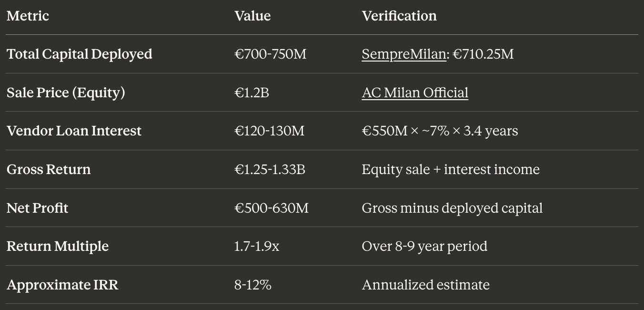This screenshot has width=644, height=310.
Task: Select the Approximate IRR row label
Action: tap(62, 285)
